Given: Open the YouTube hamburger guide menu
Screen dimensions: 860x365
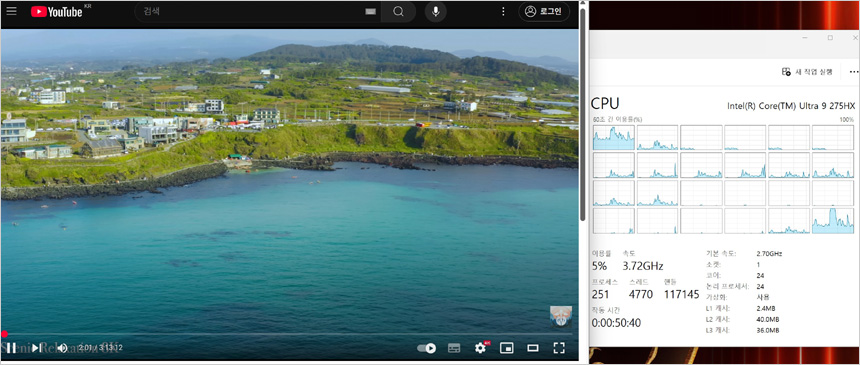Looking at the screenshot, I should [12, 11].
